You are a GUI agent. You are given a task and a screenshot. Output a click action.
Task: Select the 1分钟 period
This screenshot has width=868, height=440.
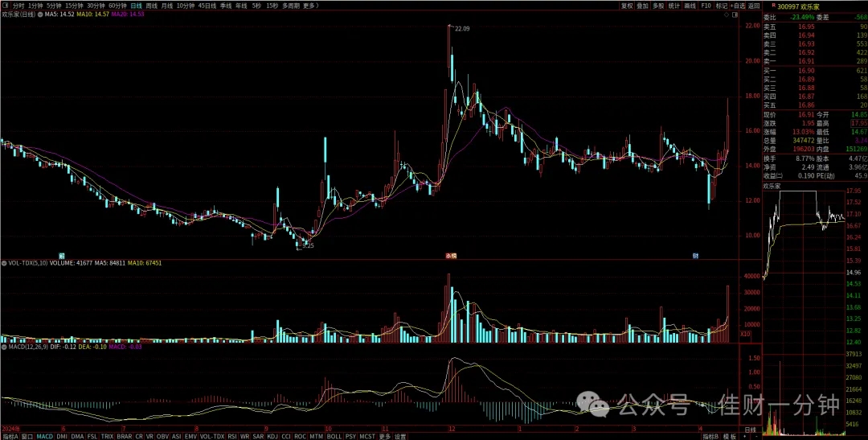pyautogui.click(x=35, y=6)
